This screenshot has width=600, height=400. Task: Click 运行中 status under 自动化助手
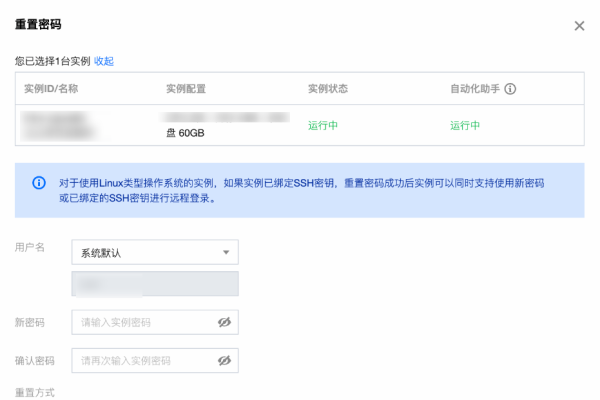(465, 126)
